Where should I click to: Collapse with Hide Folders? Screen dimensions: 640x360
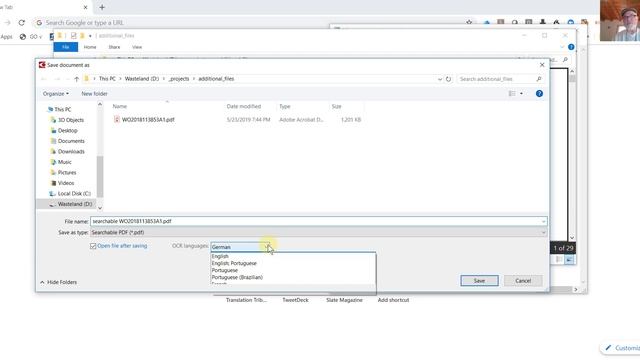[x=58, y=282]
